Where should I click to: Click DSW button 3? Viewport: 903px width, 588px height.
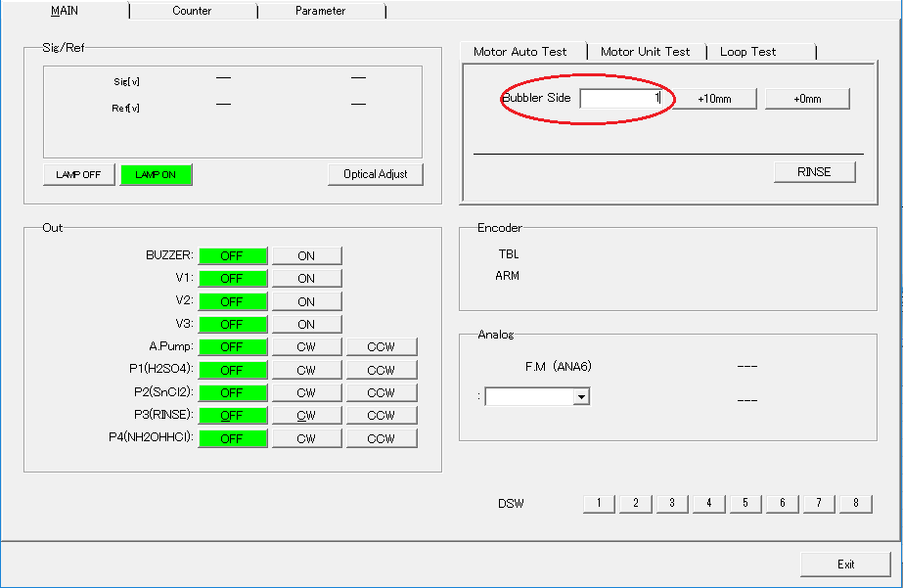pos(672,503)
